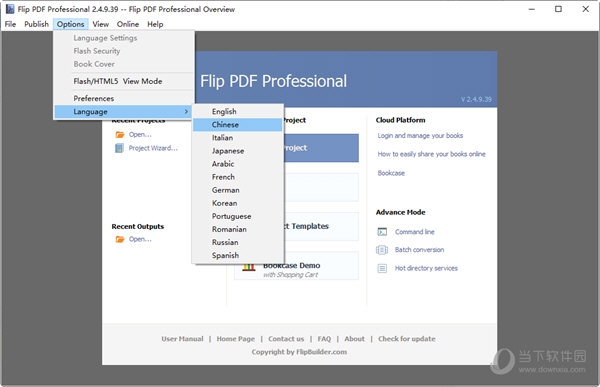600x387 pixels.
Task: Click Contact us footer link
Action: [286, 339]
